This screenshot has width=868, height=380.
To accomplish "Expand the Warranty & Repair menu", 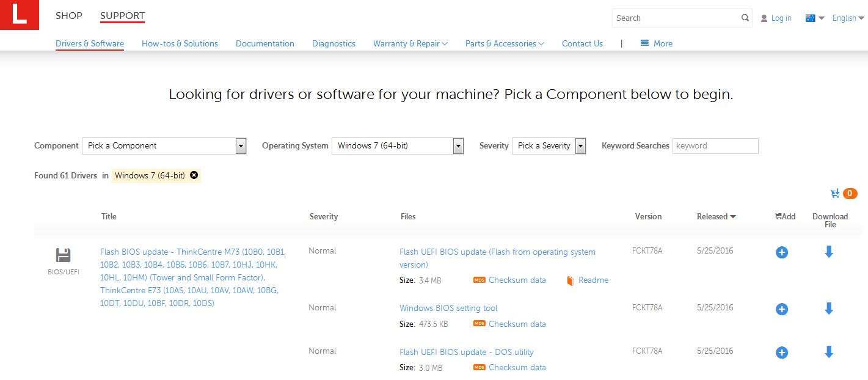I will [x=410, y=43].
